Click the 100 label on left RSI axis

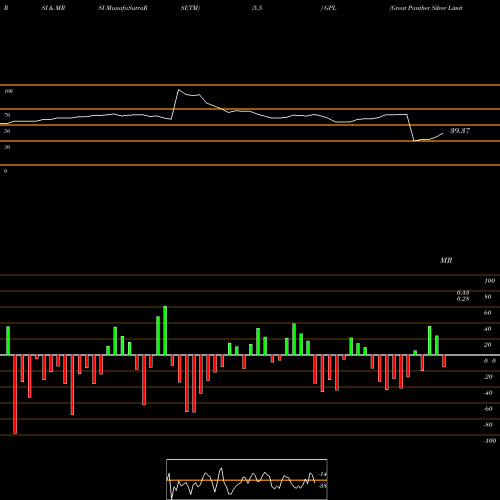8,91
